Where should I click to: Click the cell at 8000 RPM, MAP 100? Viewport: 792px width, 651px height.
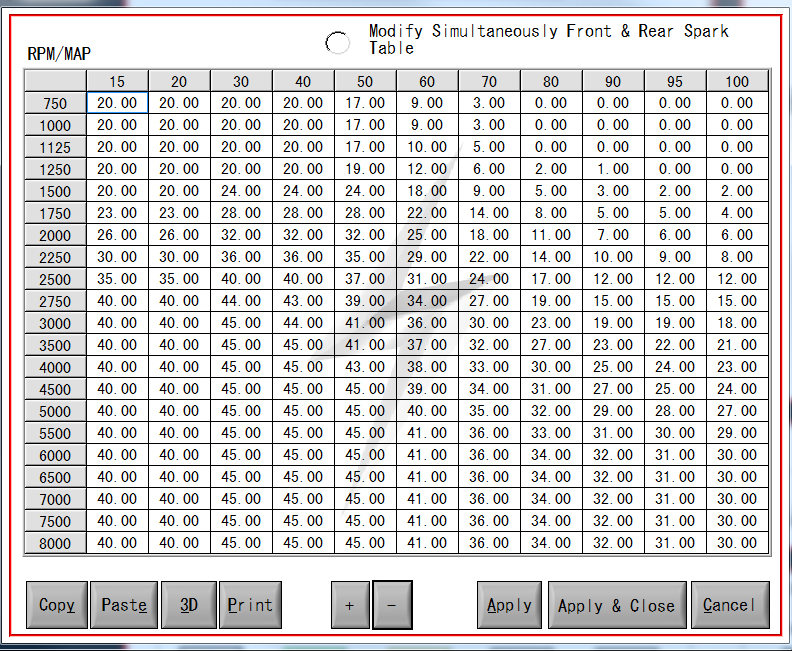tap(737, 543)
